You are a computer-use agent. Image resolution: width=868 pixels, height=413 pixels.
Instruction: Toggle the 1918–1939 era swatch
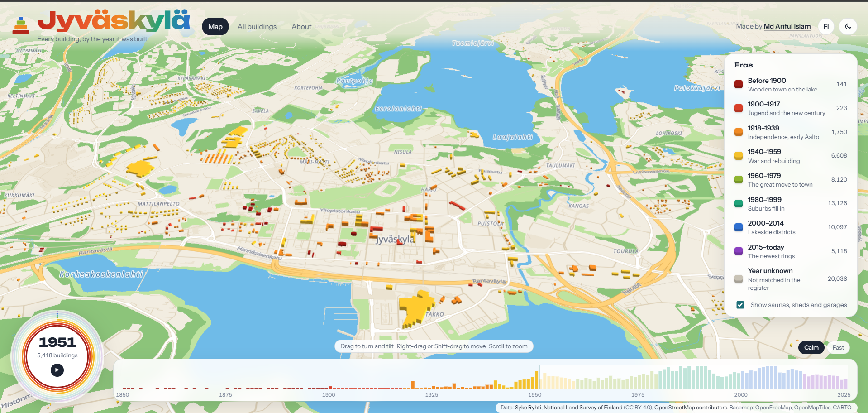739,132
